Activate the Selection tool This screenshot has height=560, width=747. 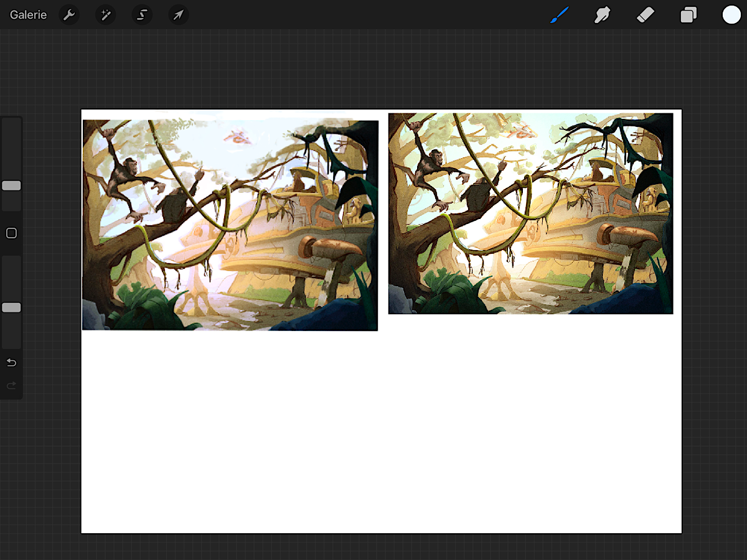[x=142, y=15]
